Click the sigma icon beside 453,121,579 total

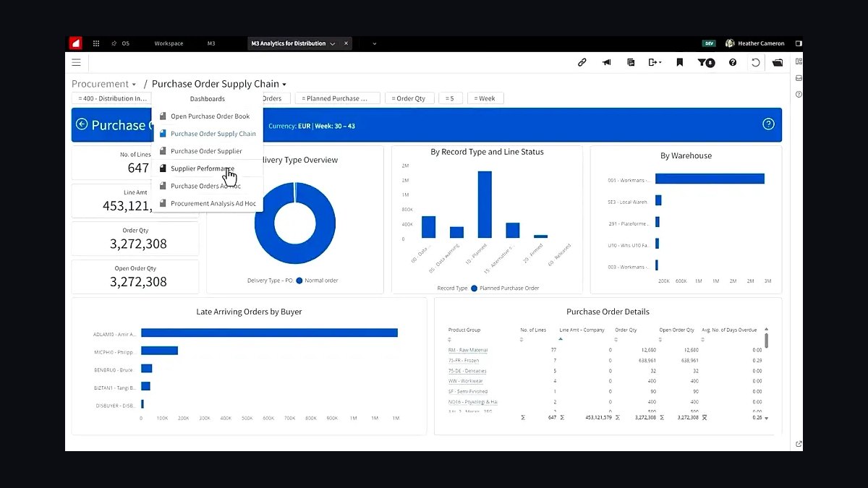pos(561,417)
